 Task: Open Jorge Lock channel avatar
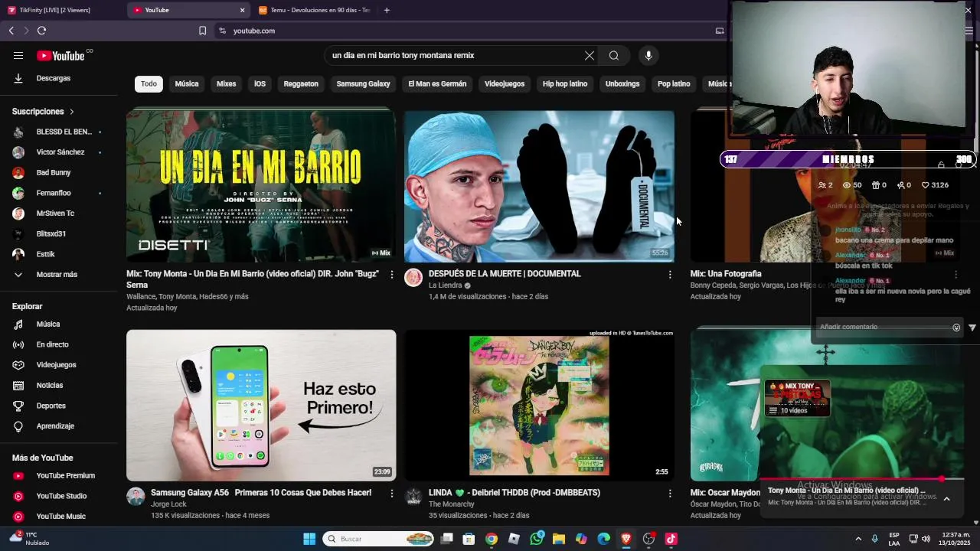point(136,496)
